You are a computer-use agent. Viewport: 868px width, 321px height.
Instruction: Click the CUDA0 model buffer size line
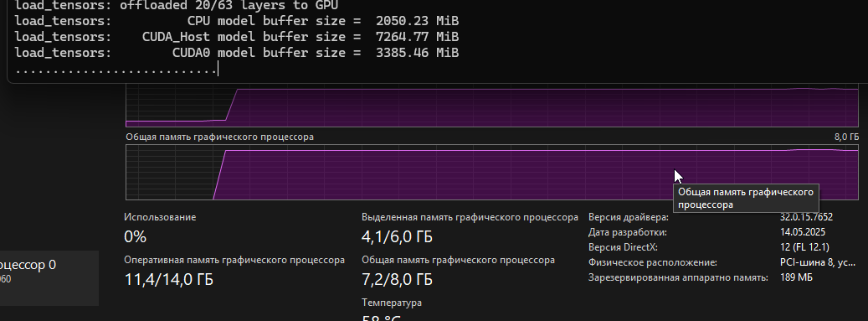[x=236, y=53]
